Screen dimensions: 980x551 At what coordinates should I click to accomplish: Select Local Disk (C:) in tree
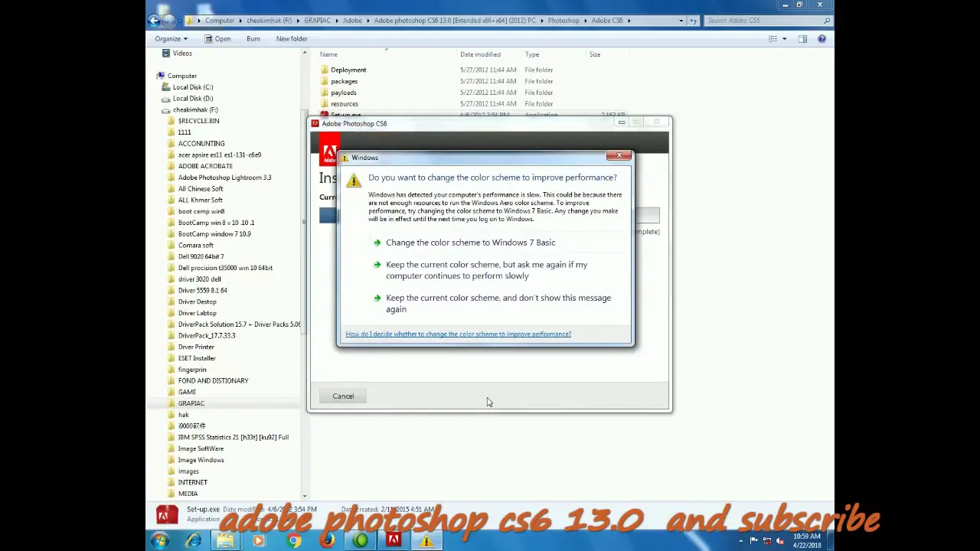click(192, 87)
